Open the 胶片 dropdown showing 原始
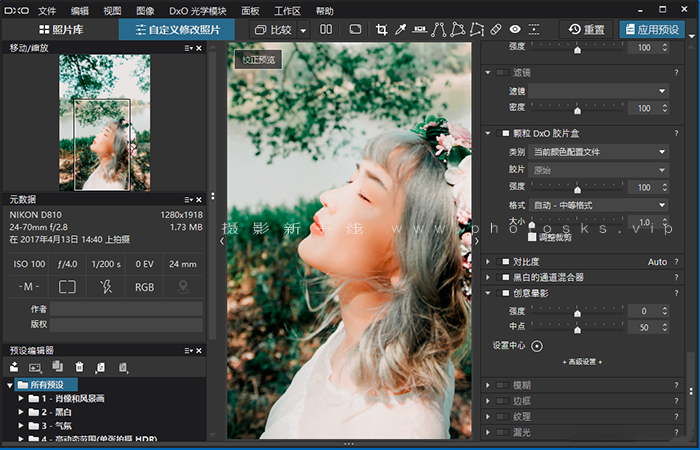This screenshot has height=450, width=700. pyautogui.click(x=598, y=170)
